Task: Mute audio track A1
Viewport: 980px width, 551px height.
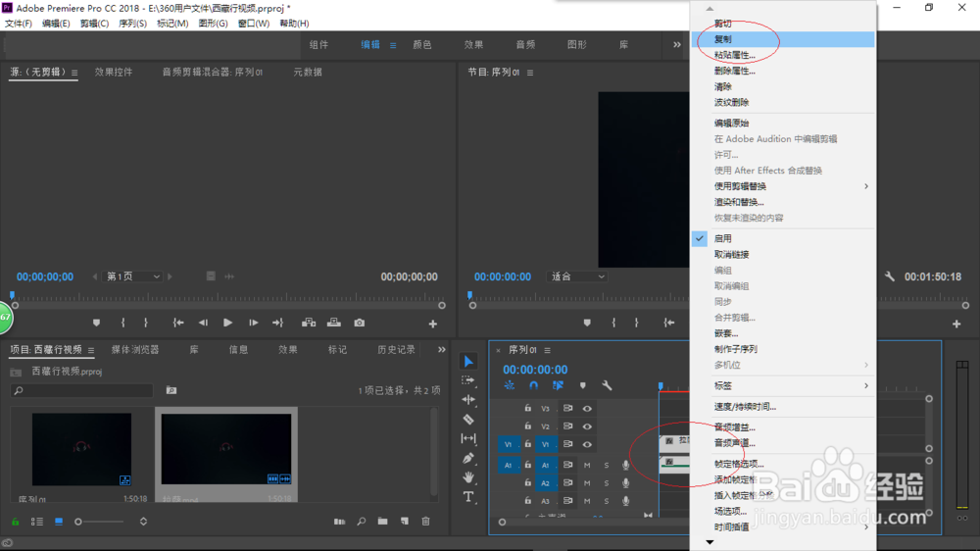Action: (x=587, y=466)
